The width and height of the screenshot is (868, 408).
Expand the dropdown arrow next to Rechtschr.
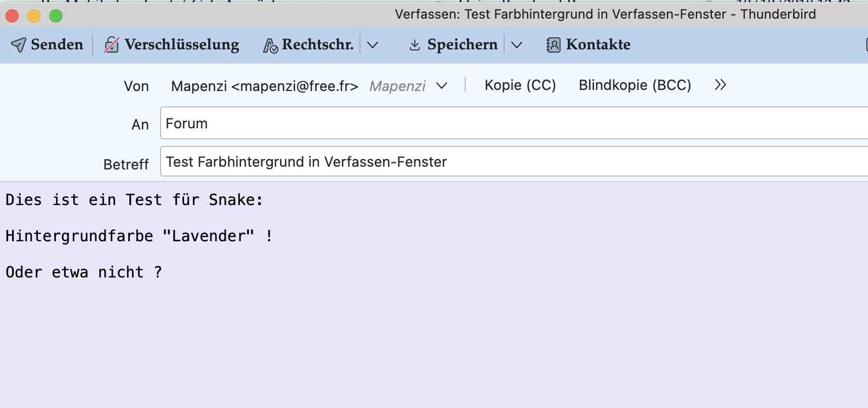pyautogui.click(x=373, y=45)
